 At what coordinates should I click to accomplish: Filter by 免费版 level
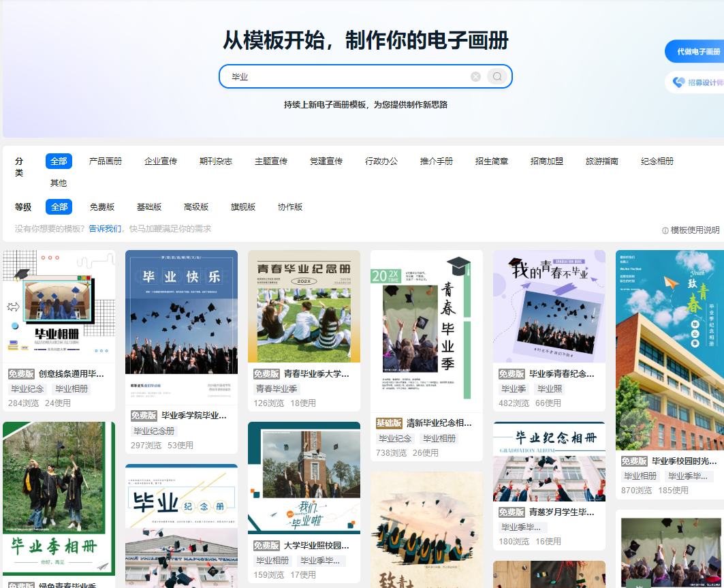coord(102,207)
